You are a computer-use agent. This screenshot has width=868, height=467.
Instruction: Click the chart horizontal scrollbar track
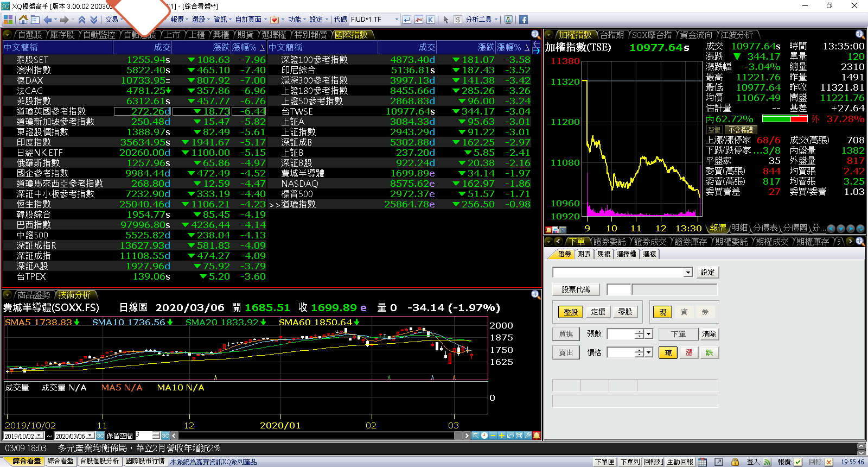320,436
